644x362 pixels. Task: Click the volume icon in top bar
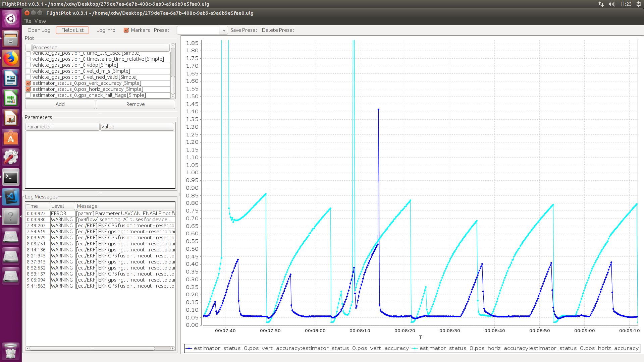(x=611, y=4)
